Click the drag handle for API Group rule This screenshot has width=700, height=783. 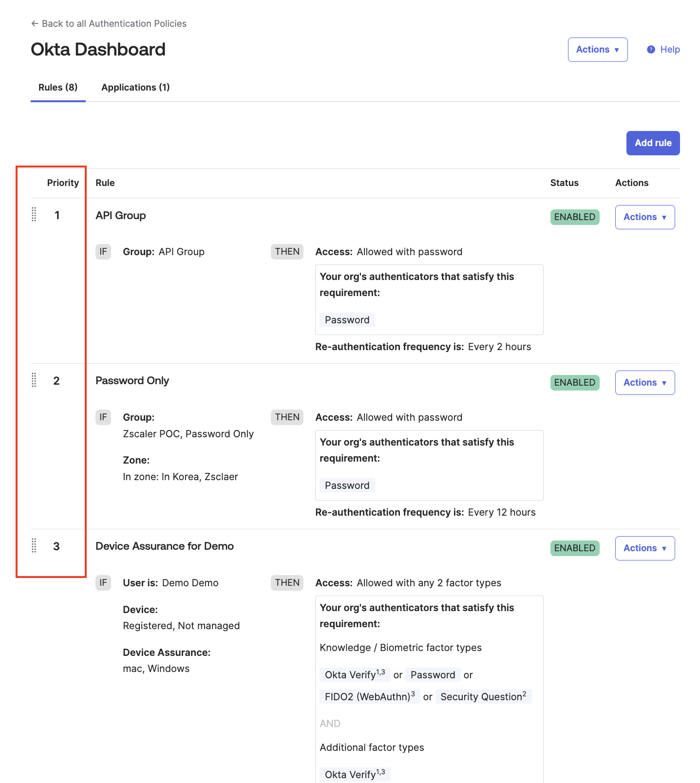34,214
